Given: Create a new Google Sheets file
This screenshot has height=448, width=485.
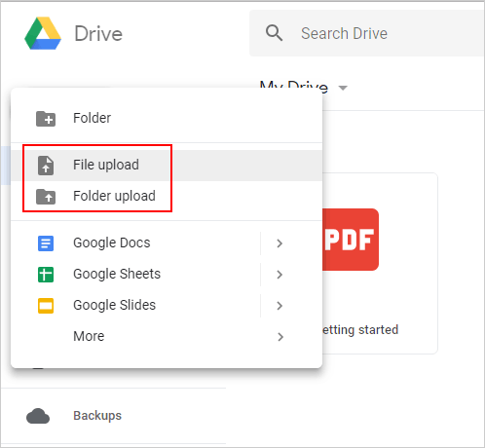Looking at the screenshot, I should (x=117, y=274).
